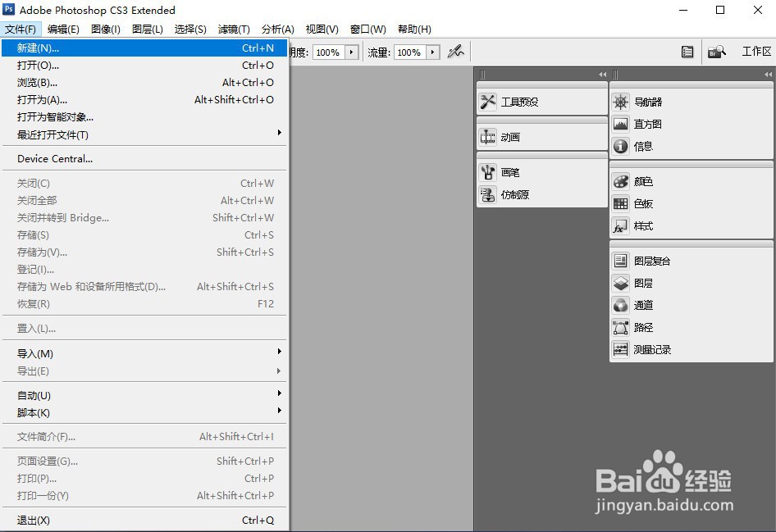Open the View (视图) menu

(x=322, y=30)
